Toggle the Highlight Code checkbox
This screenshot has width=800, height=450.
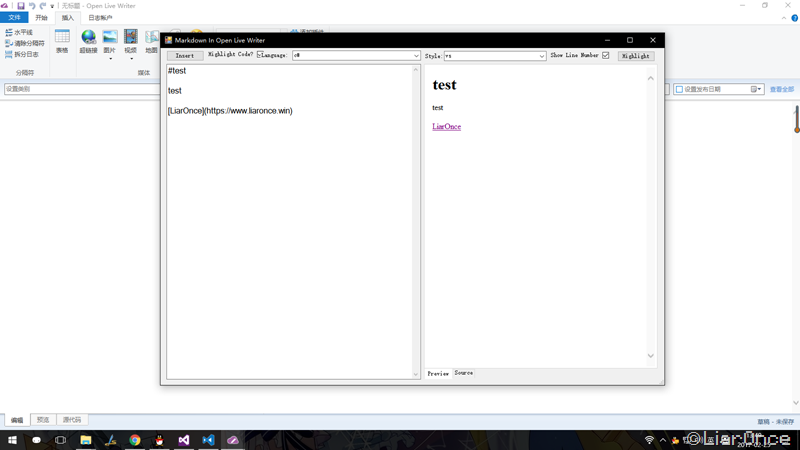(x=260, y=55)
